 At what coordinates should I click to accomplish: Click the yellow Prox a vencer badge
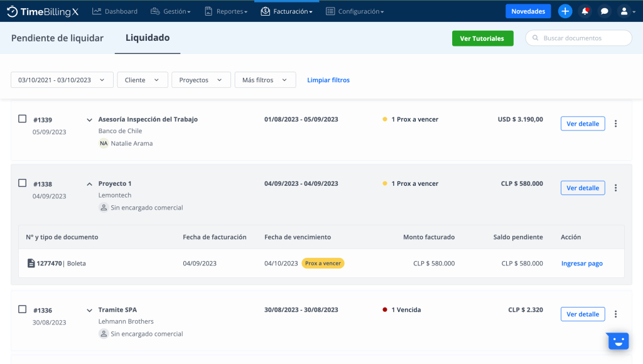323,263
